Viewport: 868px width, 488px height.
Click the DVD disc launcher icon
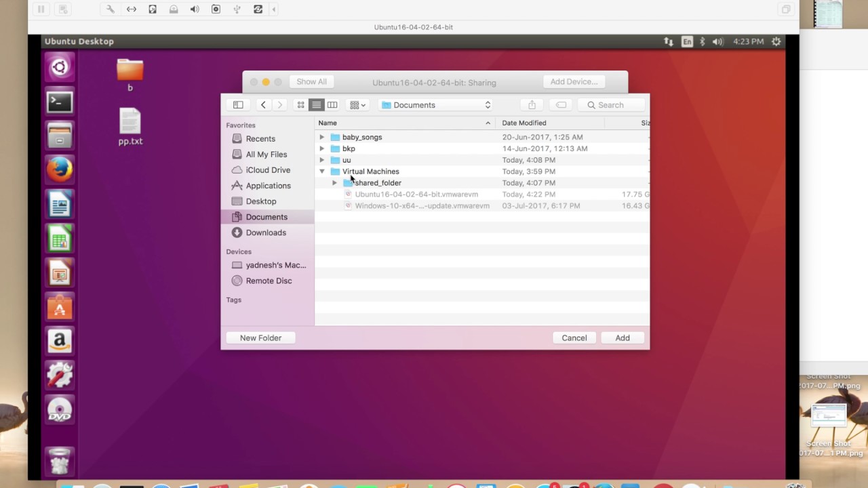click(x=60, y=409)
